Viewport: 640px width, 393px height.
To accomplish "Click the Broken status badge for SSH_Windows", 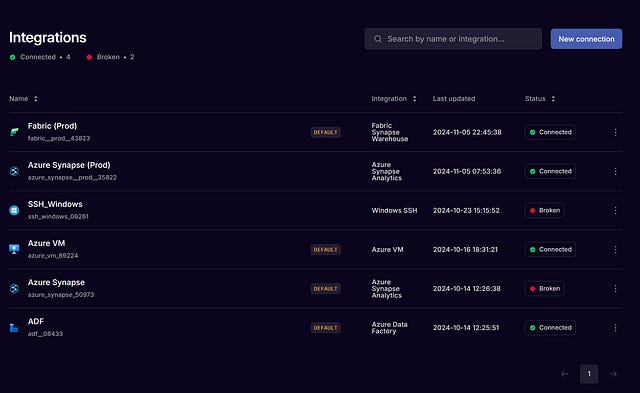I will coord(544,211).
